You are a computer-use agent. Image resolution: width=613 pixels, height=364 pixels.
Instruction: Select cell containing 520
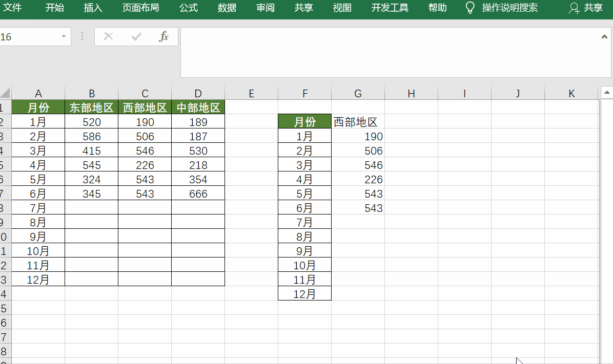click(x=91, y=122)
